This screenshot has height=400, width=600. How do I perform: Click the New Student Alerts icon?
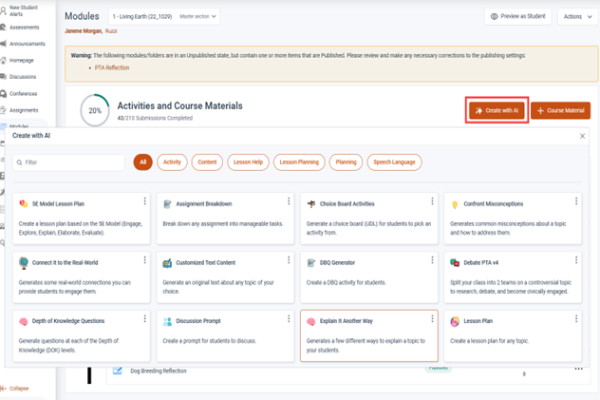click(3, 11)
